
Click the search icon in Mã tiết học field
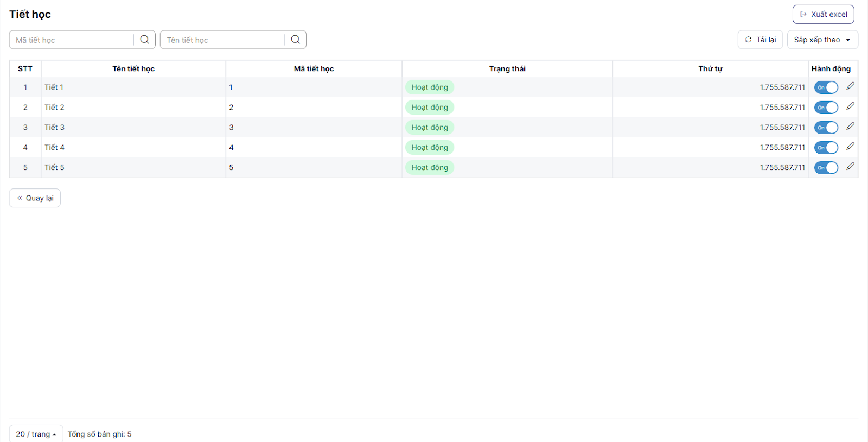tap(144, 40)
